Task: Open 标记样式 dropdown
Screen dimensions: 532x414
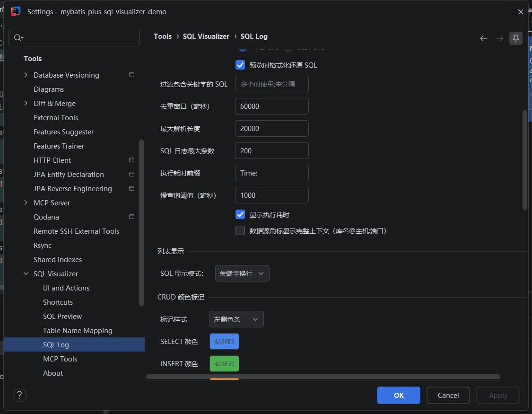Action: point(236,319)
